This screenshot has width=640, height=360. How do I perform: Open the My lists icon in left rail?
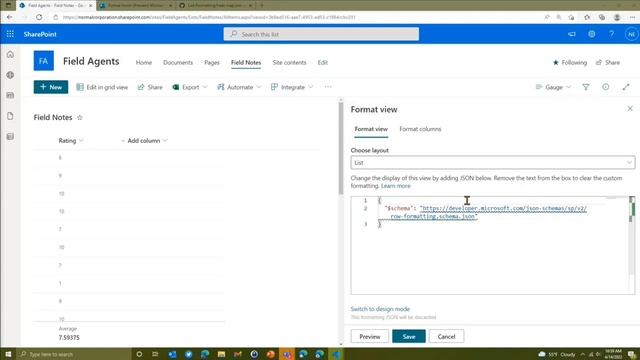pyautogui.click(x=10, y=137)
